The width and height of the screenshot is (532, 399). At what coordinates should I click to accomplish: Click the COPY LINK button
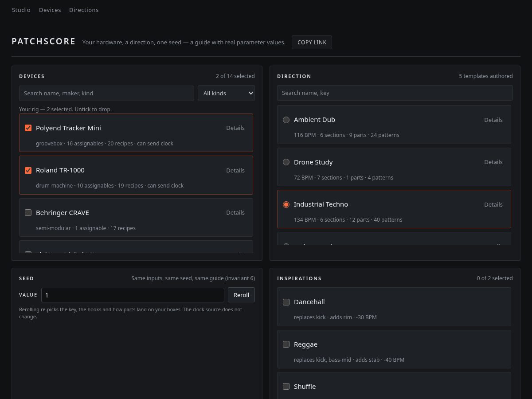click(312, 43)
